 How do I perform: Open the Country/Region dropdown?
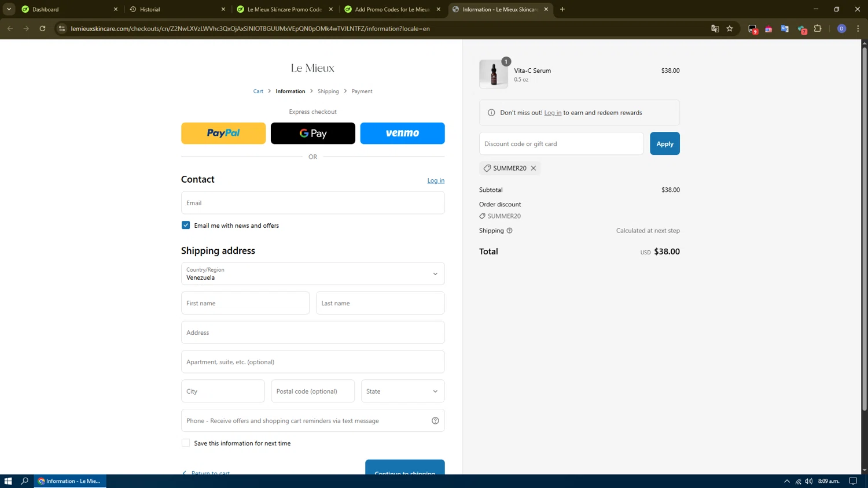313,273
